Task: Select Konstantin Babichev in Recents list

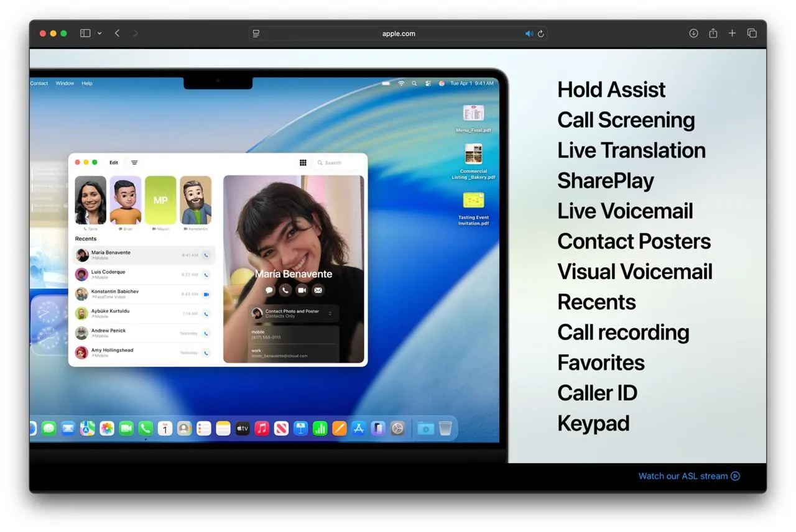Action: tap(144, 294)
